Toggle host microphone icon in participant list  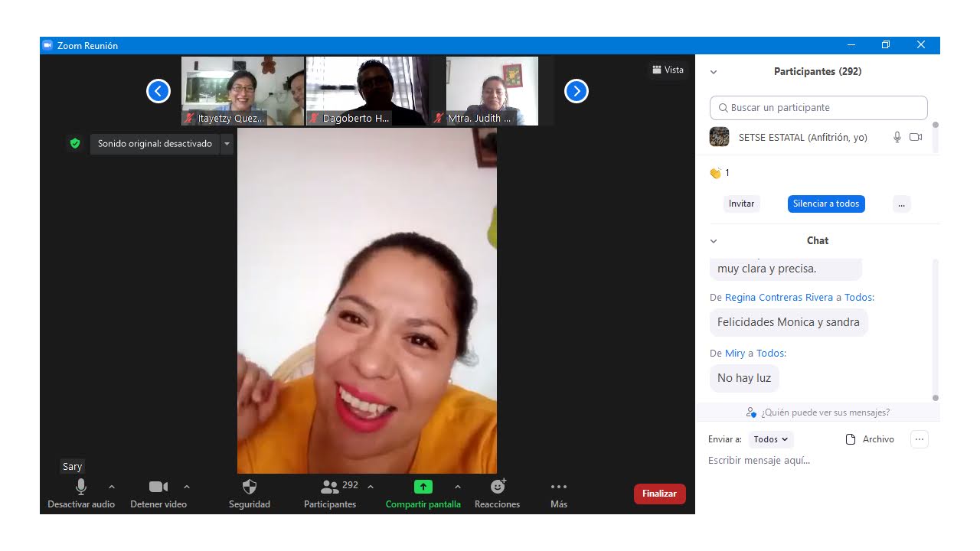point(897,137)
